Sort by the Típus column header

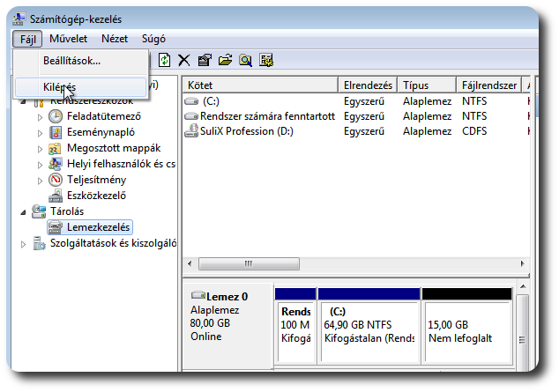point(427,85)
